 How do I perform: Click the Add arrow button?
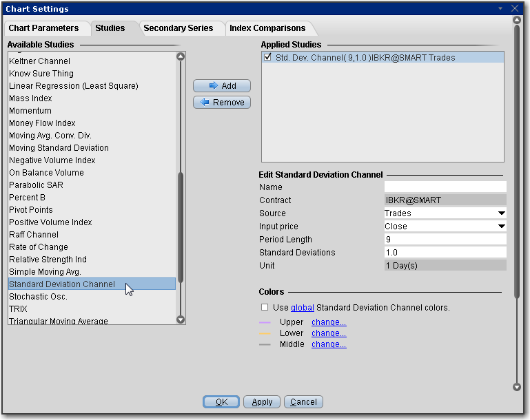tap(221, 86)
